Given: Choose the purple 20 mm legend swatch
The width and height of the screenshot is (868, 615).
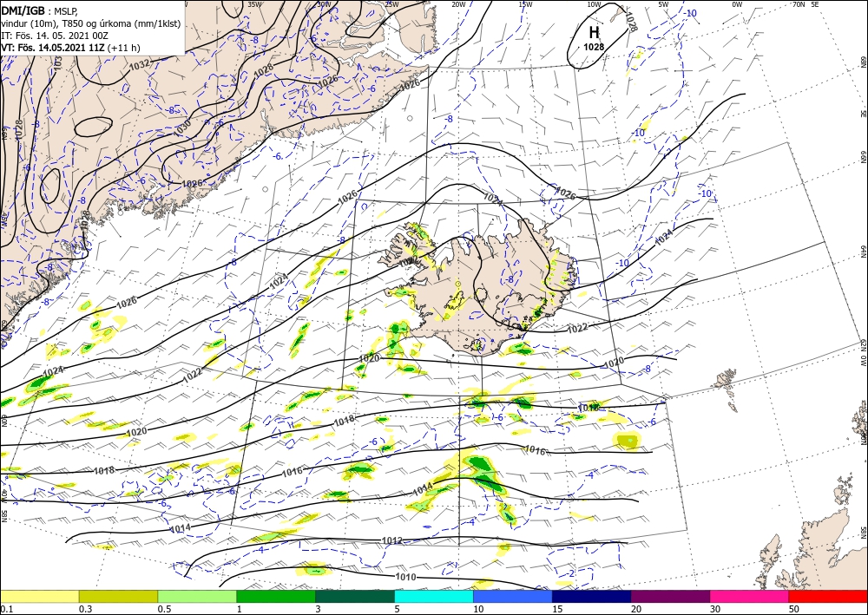Looking at the screenshot, I should (670, 596).
